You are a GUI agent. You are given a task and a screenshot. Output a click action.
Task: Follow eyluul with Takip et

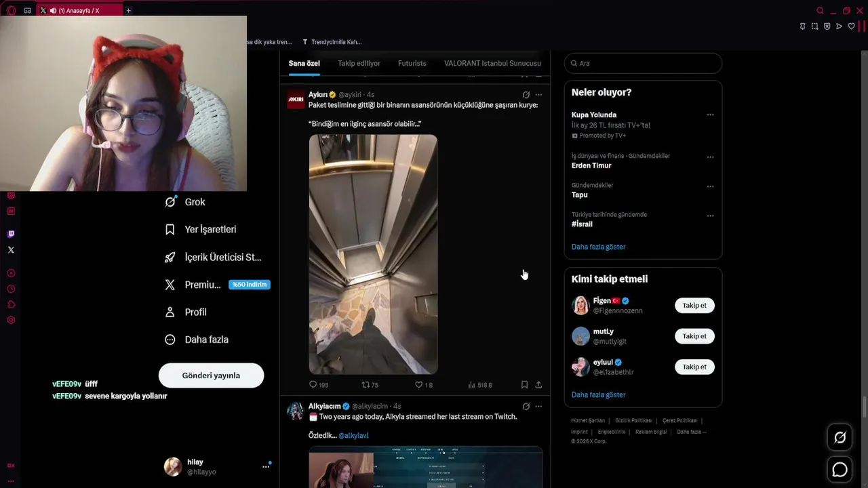(694, 367)
